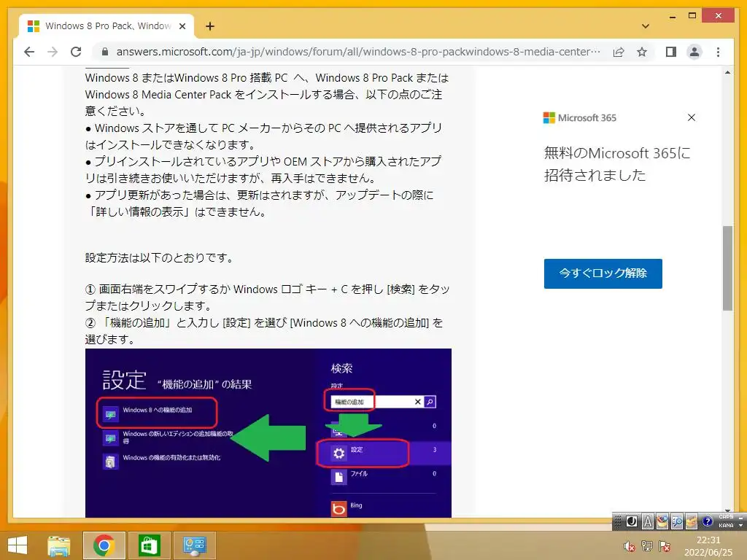The width and height of the screenshot is (747, 560).
Task: Open File Explorer from taskbar
Action: pyautogui.click(x=59, y=545)
